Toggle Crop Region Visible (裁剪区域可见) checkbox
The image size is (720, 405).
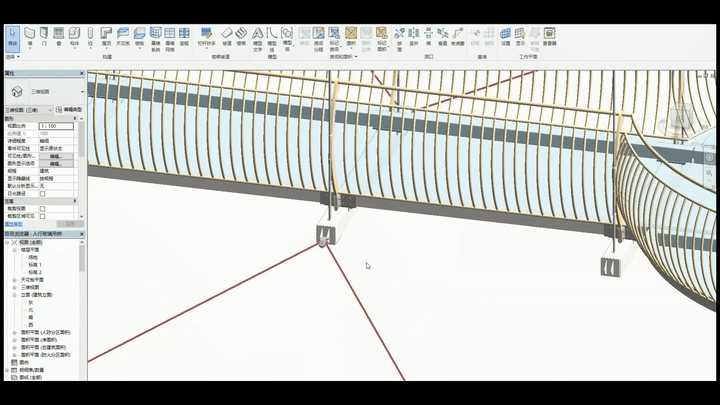click(42, 215)
